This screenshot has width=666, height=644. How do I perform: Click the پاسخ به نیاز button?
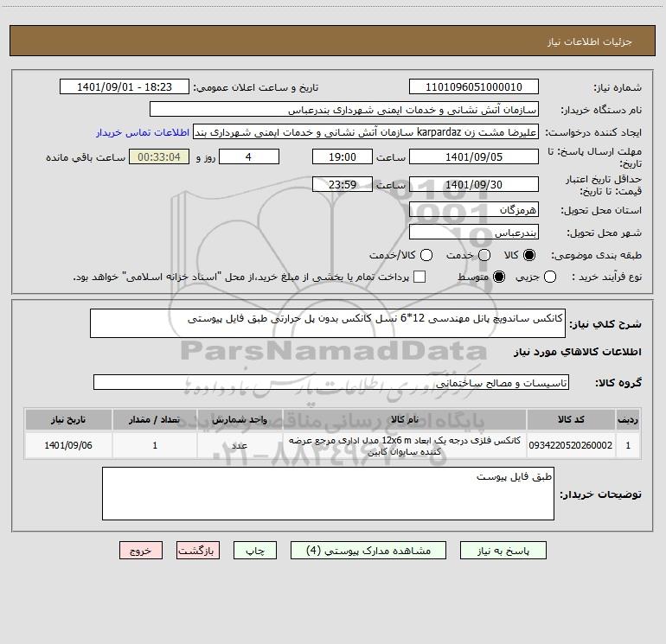pos(503,551)
